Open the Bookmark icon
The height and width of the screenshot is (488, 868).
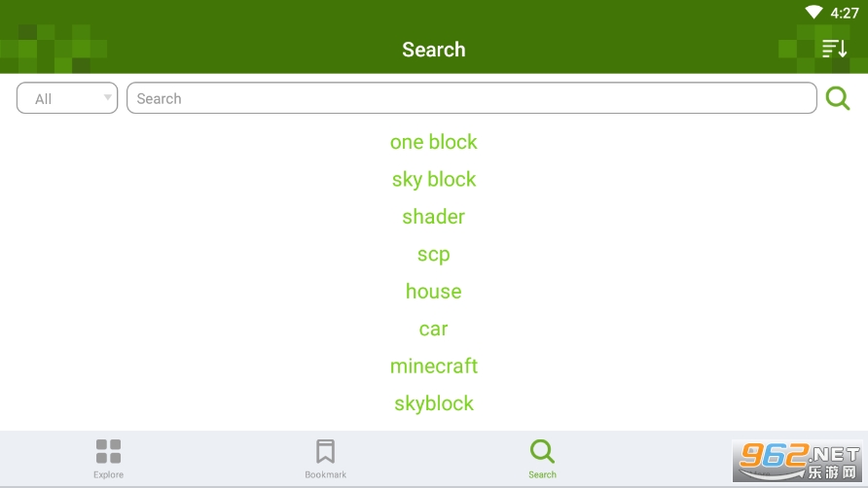pos(325,451)
